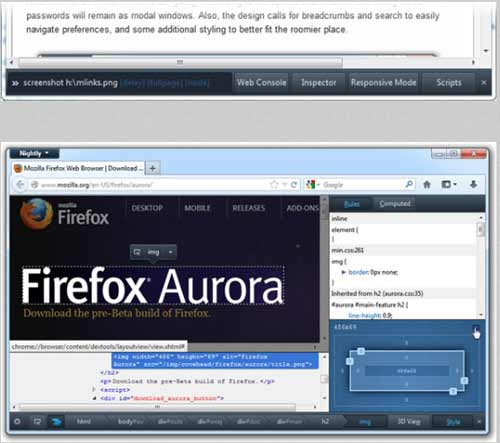This screenshot has height=443, width=500.
Task: Click the line-height property in rules
Action: click(364, 315)
